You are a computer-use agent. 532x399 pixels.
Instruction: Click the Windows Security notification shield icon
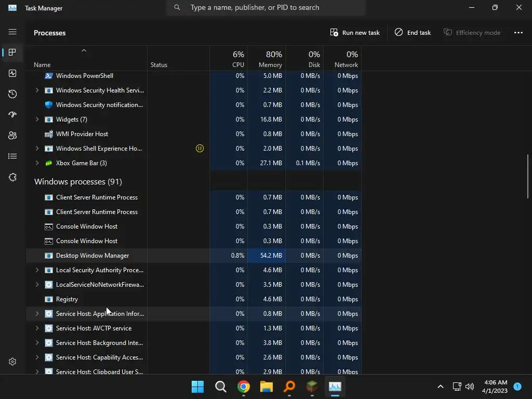(x=49, y=105)
